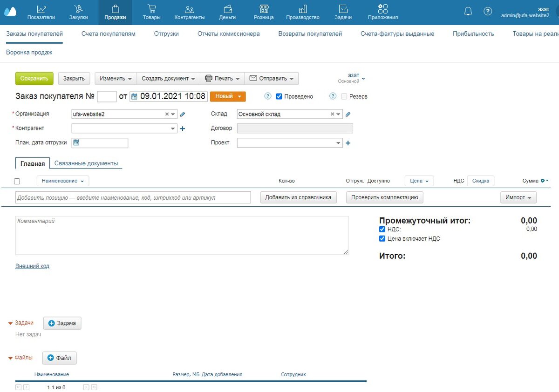Open the Внешний код link
The height and width of the screenshot is (392, 559).
(32, 266)
